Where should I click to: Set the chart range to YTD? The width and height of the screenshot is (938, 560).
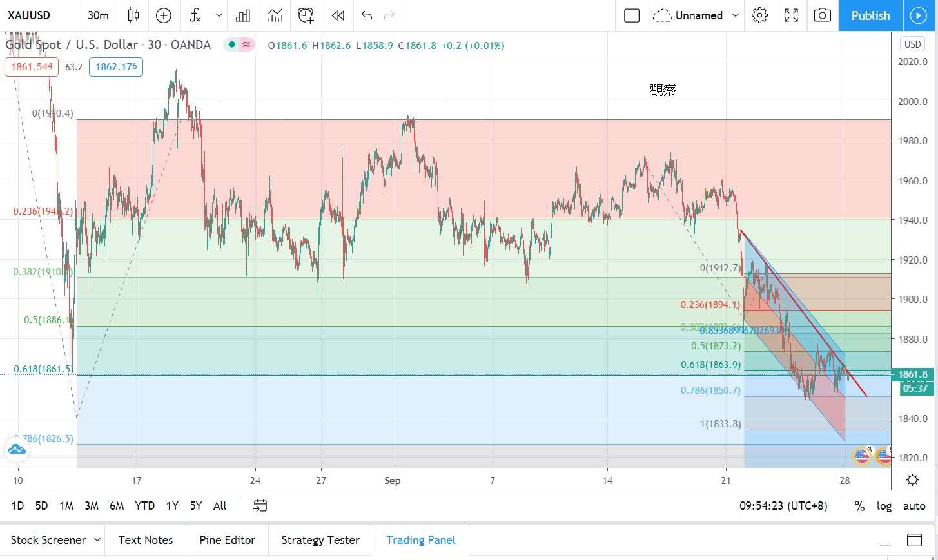point(144,506)
